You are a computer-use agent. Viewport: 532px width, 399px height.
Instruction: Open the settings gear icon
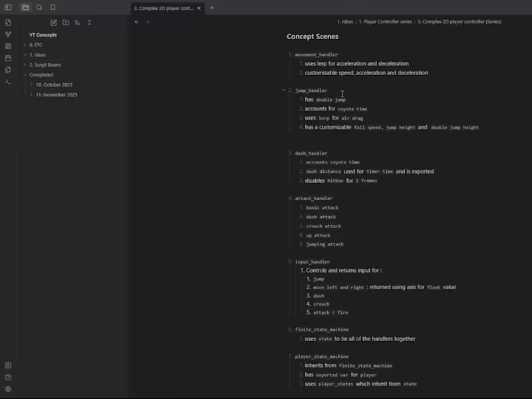click(x=8, y=389)
